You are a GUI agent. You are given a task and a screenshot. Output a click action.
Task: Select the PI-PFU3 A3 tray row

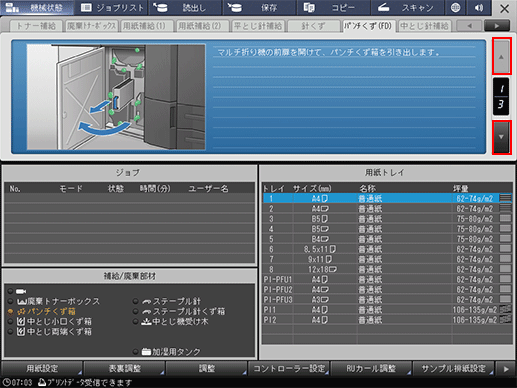coord(387,299)
